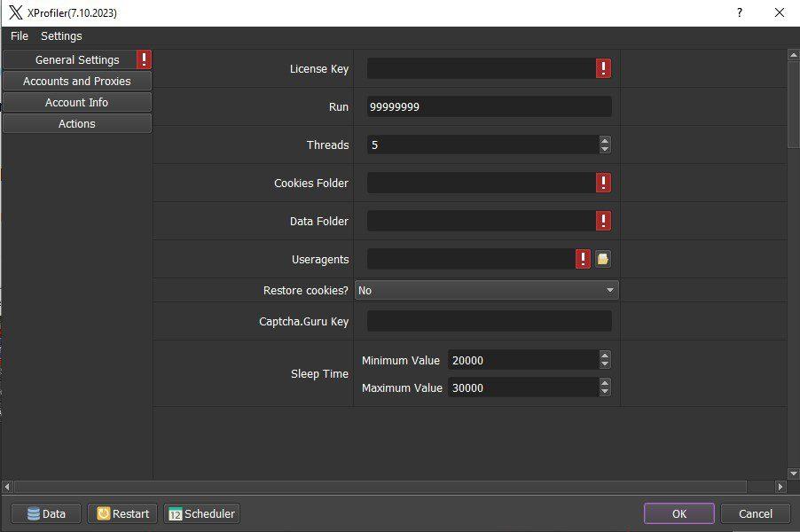This screenshot has width=800, height=532.
Task: Click the Threads number field
Action: pos(483,145)
